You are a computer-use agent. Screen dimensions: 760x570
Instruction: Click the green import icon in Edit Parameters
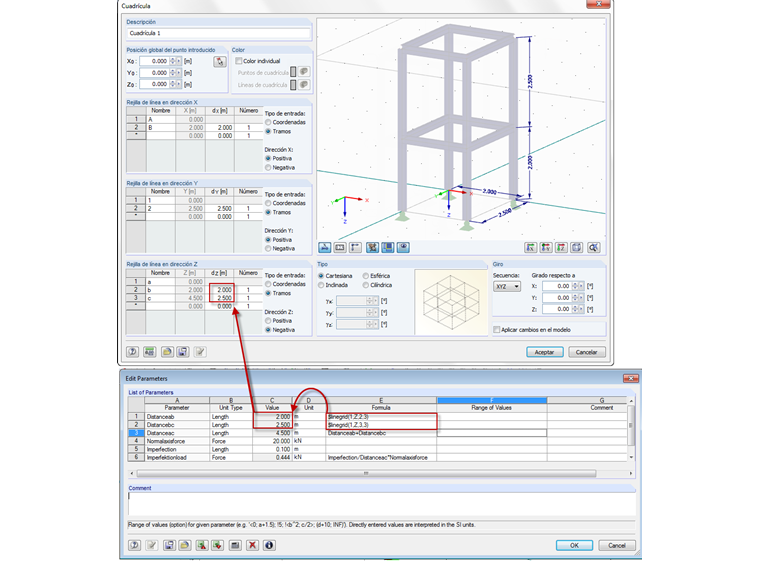202,545
